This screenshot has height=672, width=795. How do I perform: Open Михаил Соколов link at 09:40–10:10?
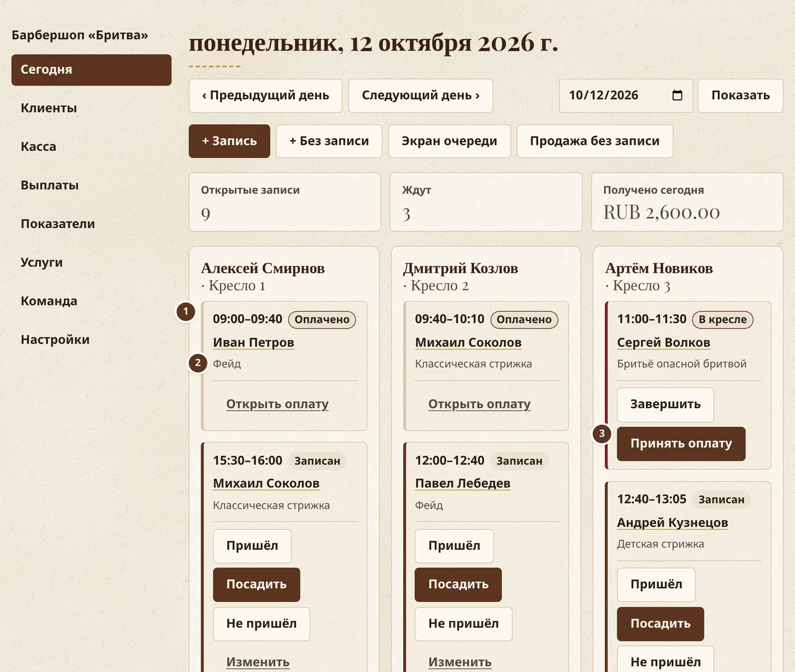(468, 342)
